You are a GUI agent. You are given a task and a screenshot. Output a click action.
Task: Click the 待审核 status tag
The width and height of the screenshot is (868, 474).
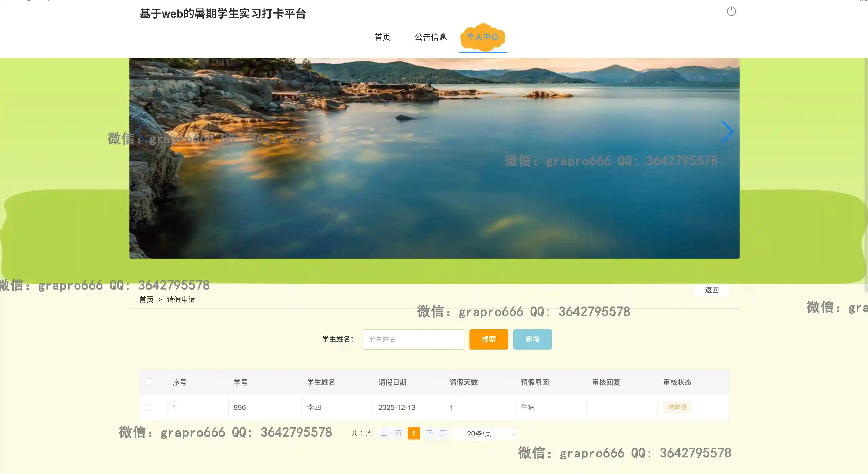point(677,407)
